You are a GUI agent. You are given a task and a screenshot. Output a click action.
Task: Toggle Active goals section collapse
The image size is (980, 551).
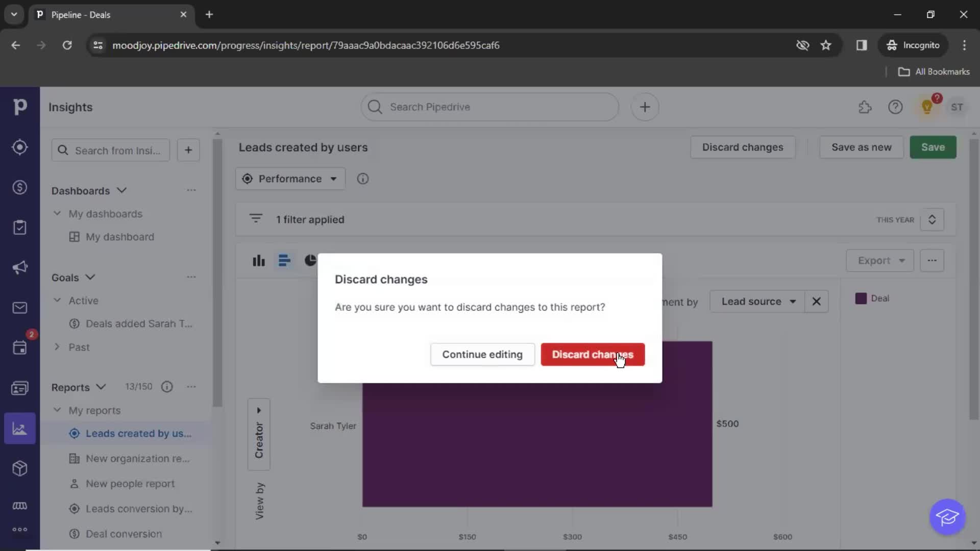[57, 300]
